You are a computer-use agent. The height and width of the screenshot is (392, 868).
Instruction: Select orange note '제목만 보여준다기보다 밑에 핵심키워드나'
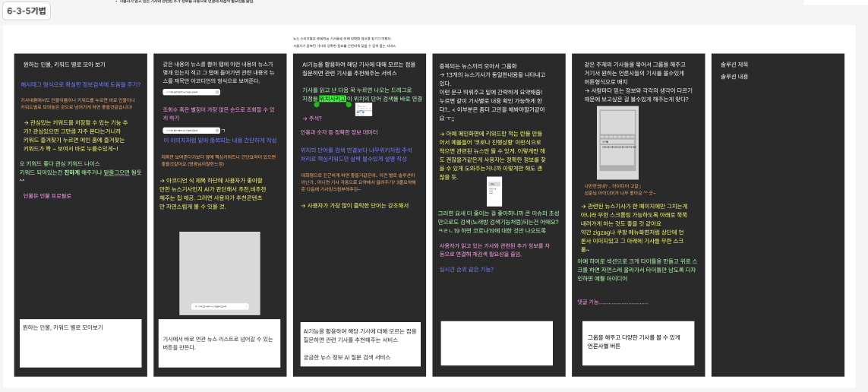coord(218,160)
